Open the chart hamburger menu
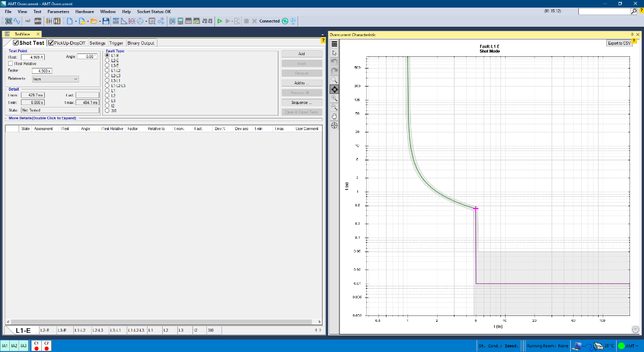The image size is (644, 352). [334, 44]
